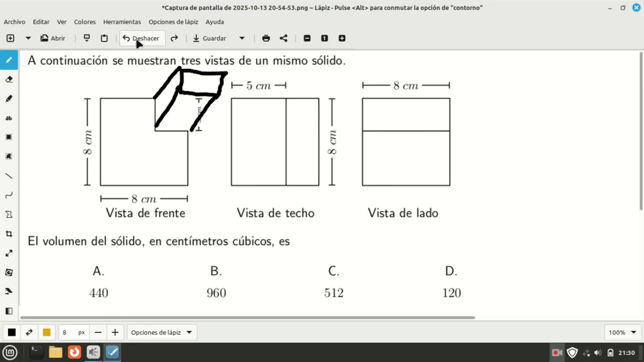The width and height of the screenshot is (644, 362).
Task: Increase pencil size with plus button
Action: [x=115, y=332]
